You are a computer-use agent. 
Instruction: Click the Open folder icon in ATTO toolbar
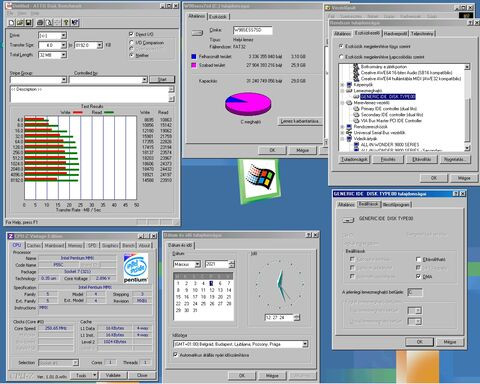(20, 23)
